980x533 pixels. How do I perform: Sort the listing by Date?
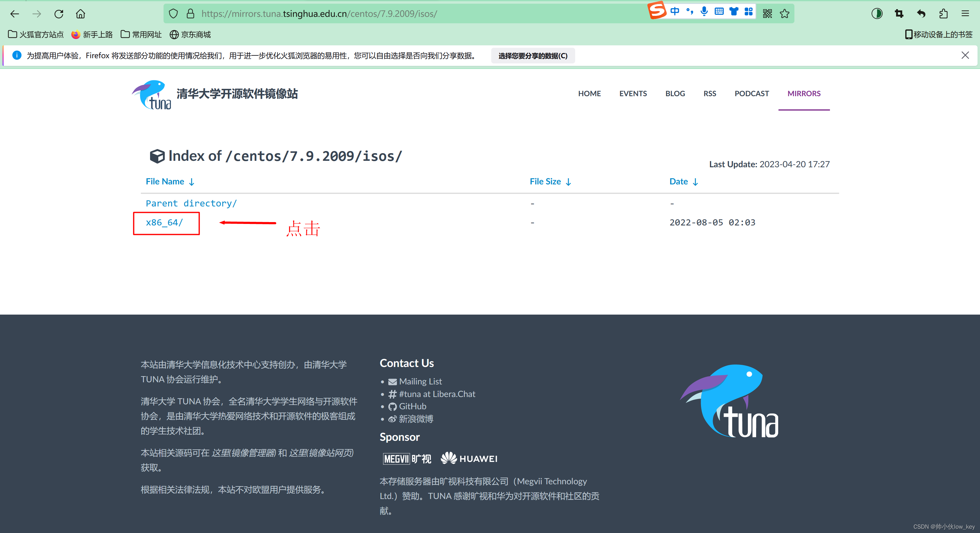[x=684, y=182]
